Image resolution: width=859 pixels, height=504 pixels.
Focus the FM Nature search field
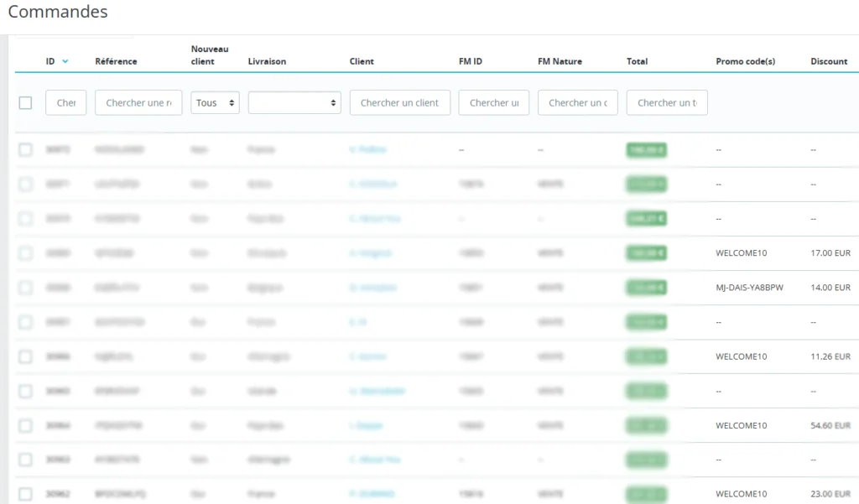point(578,102)
